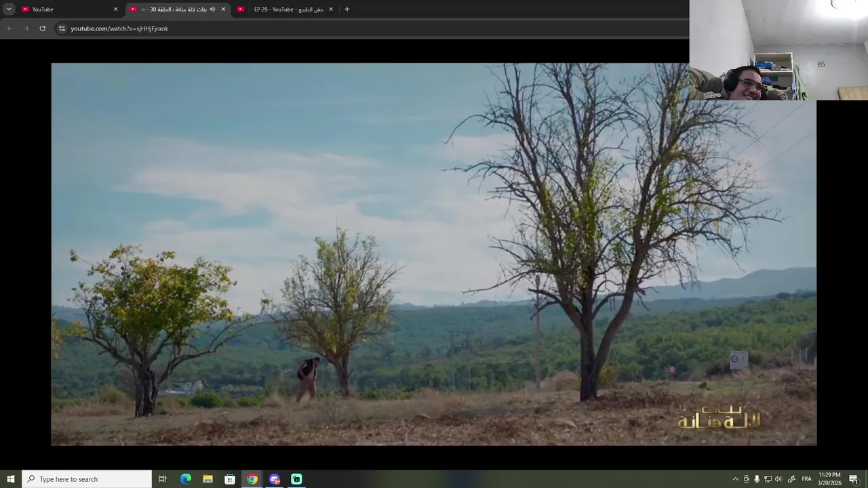Image resolution: width=868 pixels, height=488 pixels.
Task: Close the first YouTube tab
Action: pos(115,9)
